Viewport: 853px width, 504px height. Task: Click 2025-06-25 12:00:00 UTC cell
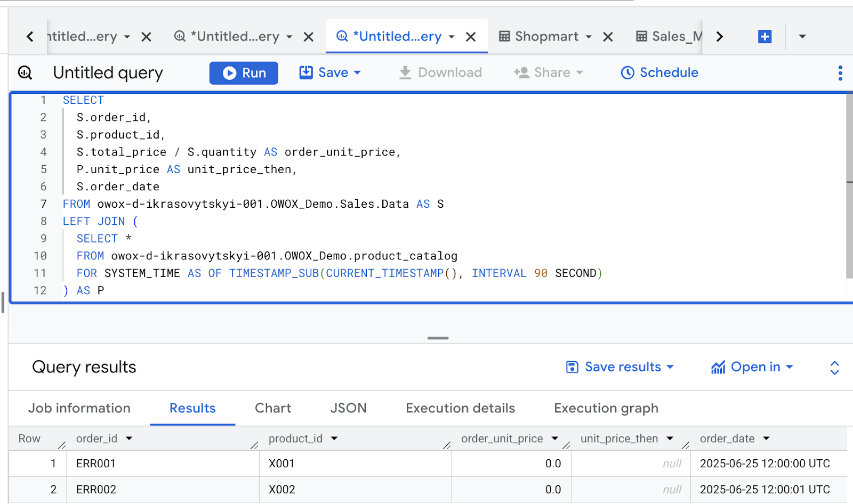[769, 464]
